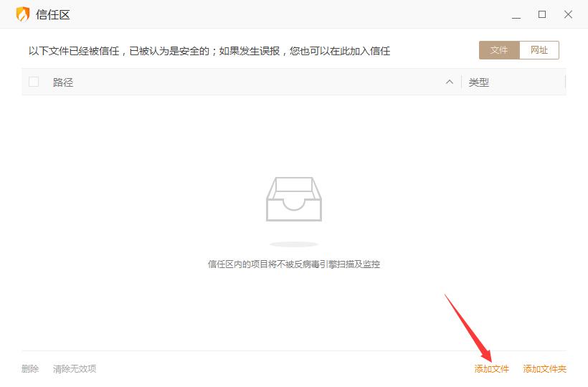Click the text 信任区内的项目将不被反病毒引擎扫描及监控
This screenshot has width=588, height=387.
tap(294, 264)
